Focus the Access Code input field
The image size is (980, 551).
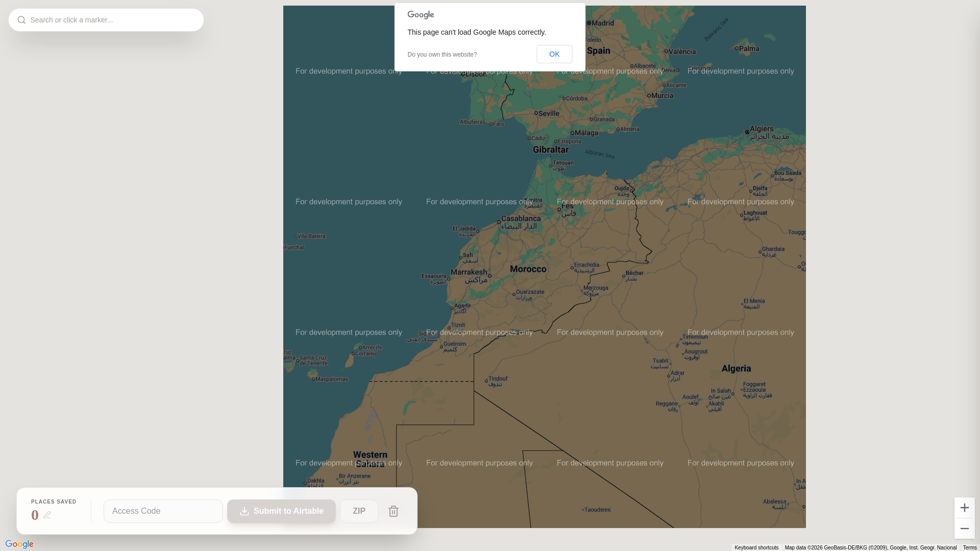point(163,511)
